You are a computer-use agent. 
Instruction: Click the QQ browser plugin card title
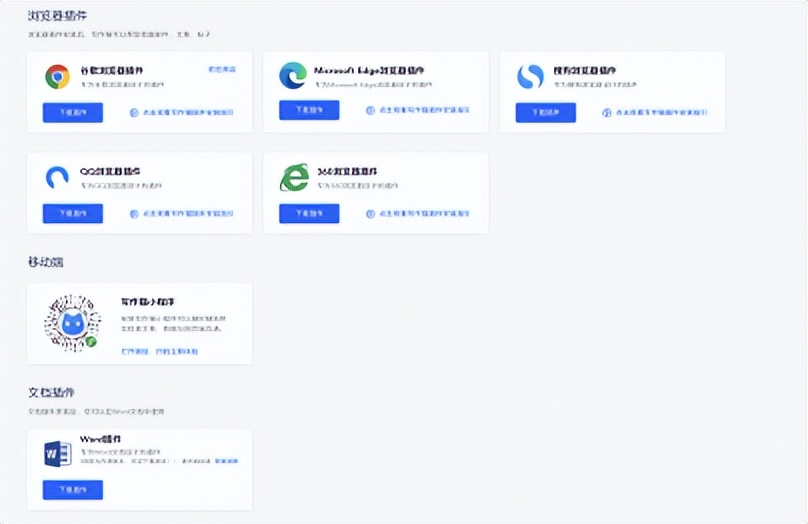tap(110, 171)
